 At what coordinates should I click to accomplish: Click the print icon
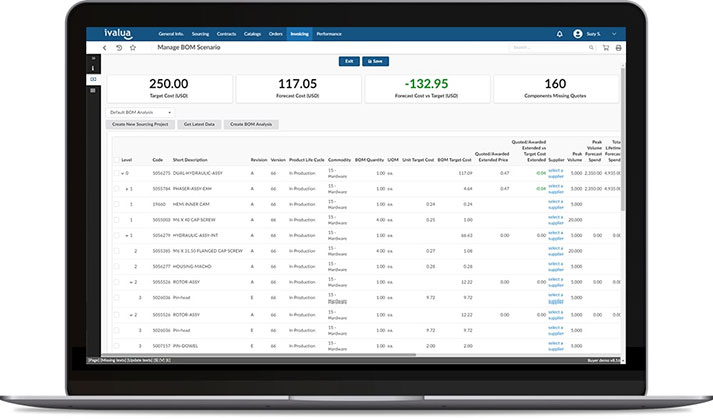tap(618, 48)
